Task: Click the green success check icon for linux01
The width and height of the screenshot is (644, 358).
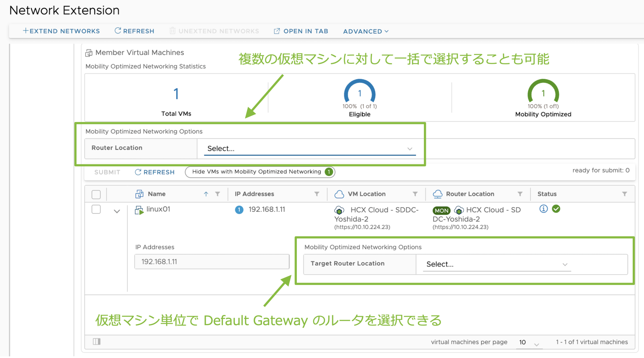Action: point(556,209)
